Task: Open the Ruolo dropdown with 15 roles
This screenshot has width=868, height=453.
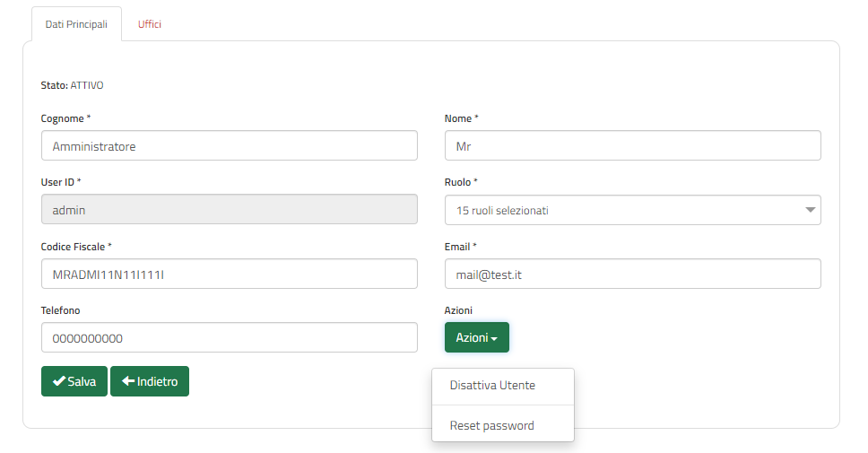Action: [x=633, y=210]
